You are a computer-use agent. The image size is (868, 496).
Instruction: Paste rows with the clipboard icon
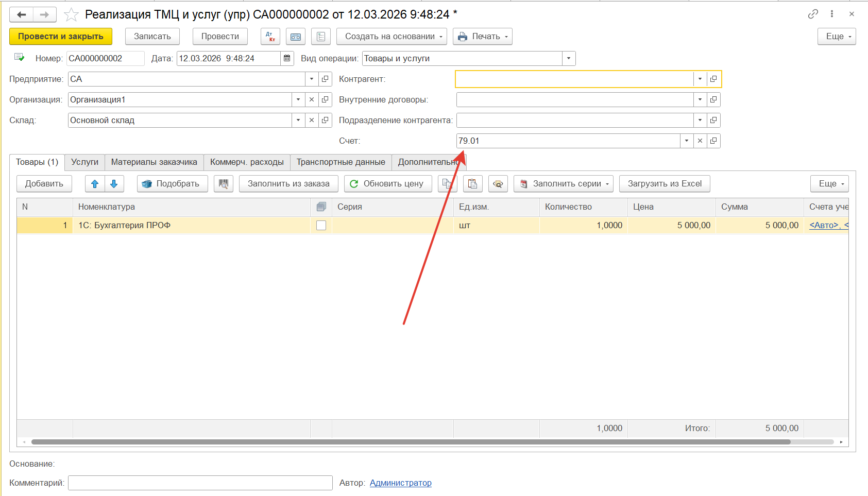tap(472, 184)
